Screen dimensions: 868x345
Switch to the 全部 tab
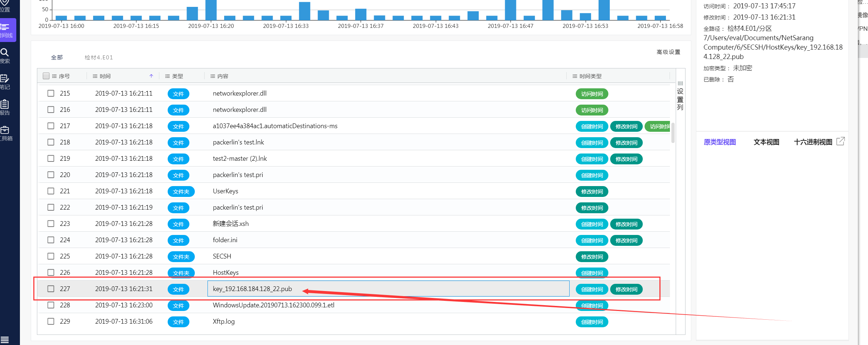(x=57, y=57)
